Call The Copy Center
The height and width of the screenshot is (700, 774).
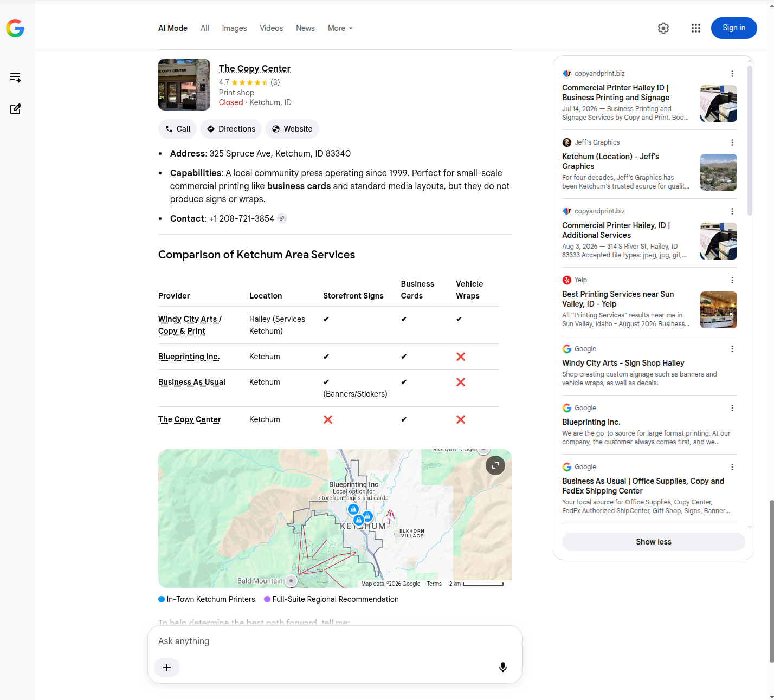[x=177, y=129]
